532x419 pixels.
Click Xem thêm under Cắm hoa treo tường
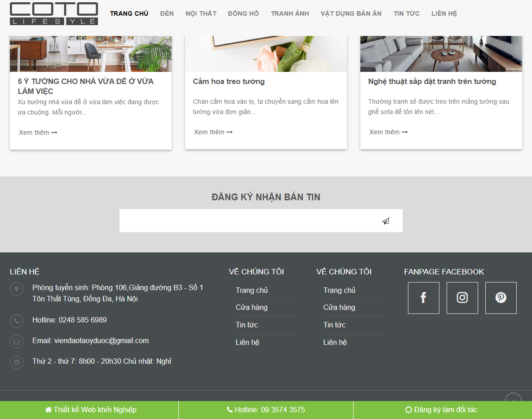pyautogui.click(x=213, y=132)
